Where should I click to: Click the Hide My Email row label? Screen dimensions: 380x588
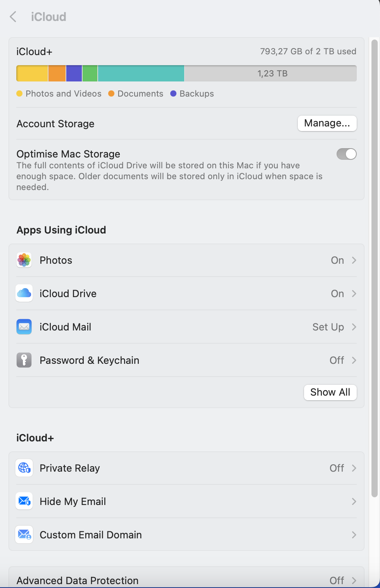pyautogui.click(x=73, y=502)
